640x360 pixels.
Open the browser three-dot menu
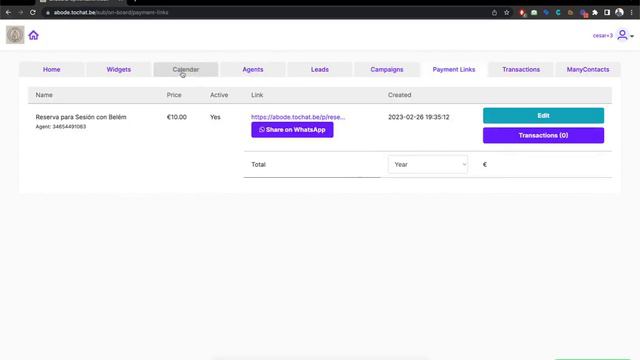(631, 13)
